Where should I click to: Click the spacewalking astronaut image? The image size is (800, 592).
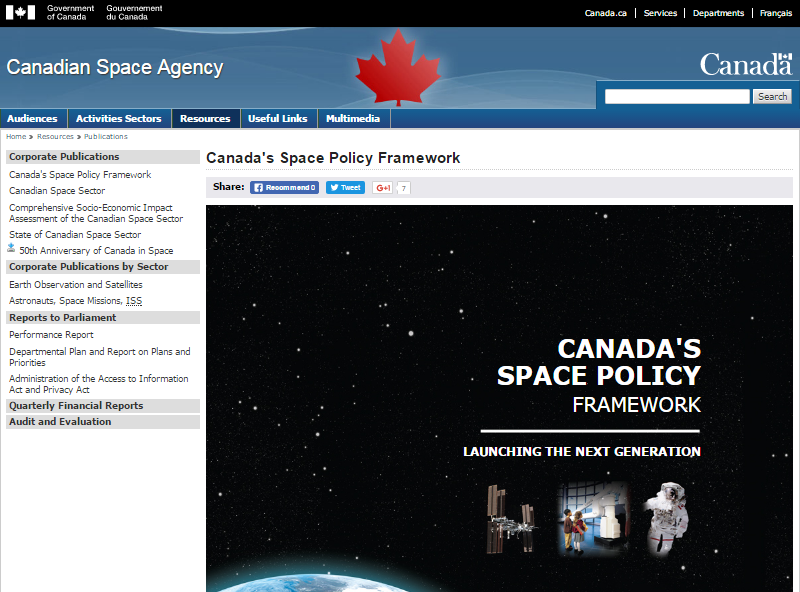click(x=668, y=519)
